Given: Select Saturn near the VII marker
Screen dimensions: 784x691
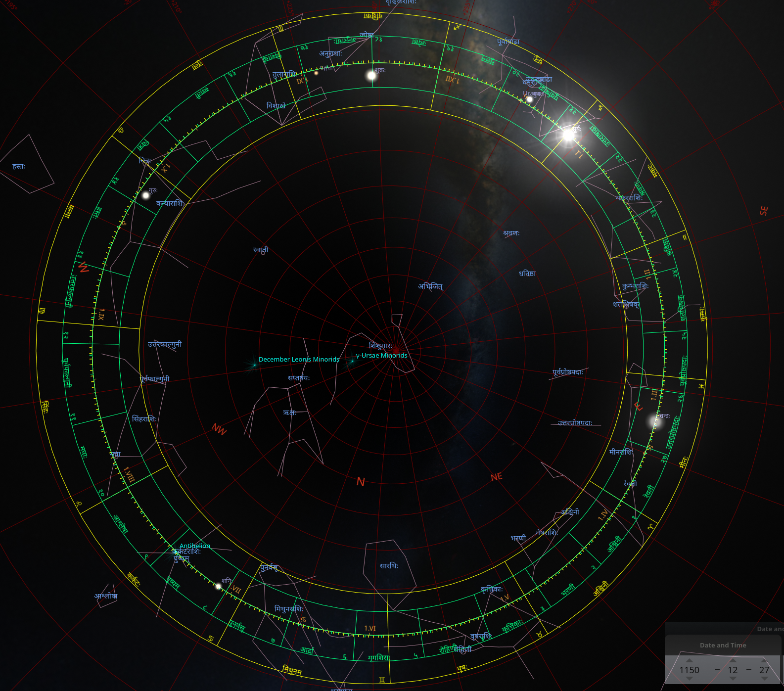Looking at the screenshot, I should pyautogui.click(x=218, y=587).
